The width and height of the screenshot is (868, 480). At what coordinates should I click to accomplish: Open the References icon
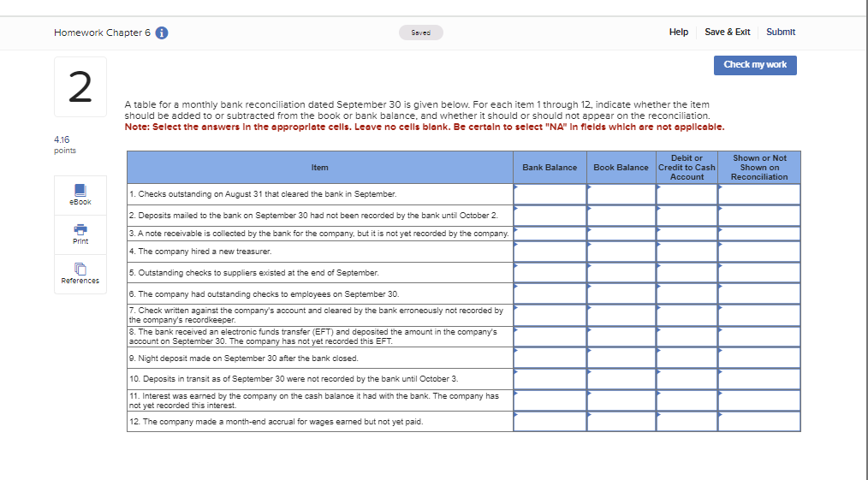pos(80,274)
